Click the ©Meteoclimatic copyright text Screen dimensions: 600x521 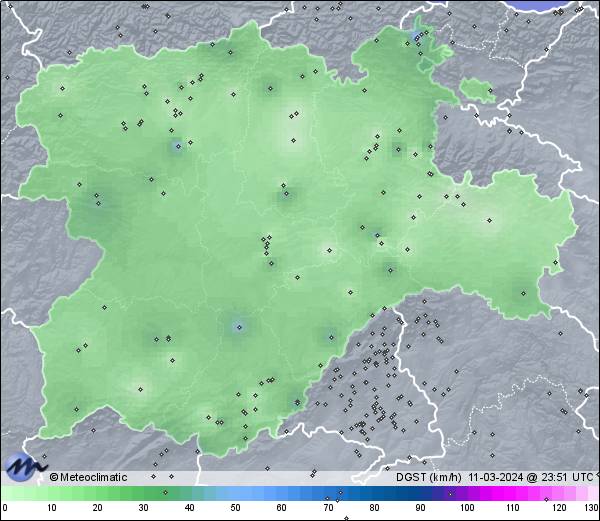88,477
